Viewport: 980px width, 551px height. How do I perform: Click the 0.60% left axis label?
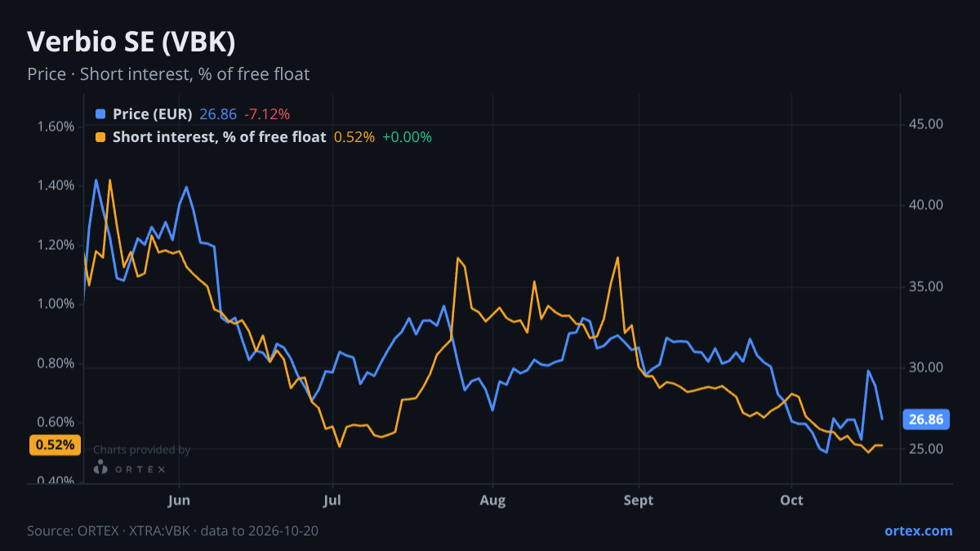coord(56,422)
